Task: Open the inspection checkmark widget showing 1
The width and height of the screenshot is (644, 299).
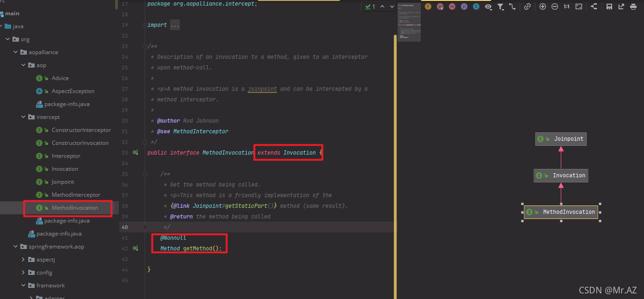Action: (370, 6)
